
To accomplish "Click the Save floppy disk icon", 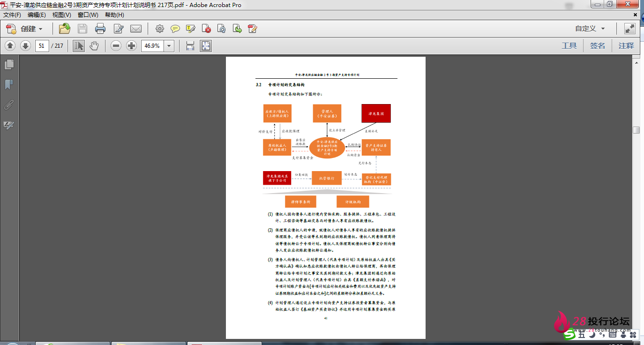I will (x=82, y=29).
